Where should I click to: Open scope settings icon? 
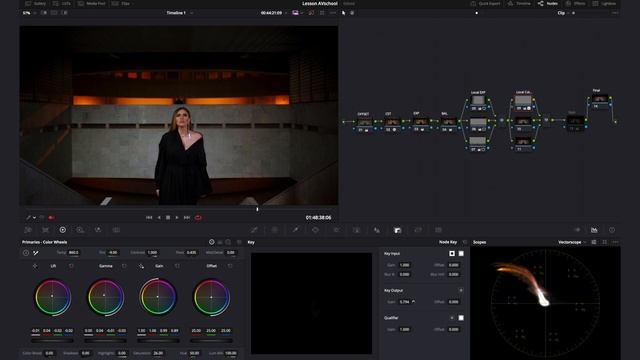tap(593, 242)
